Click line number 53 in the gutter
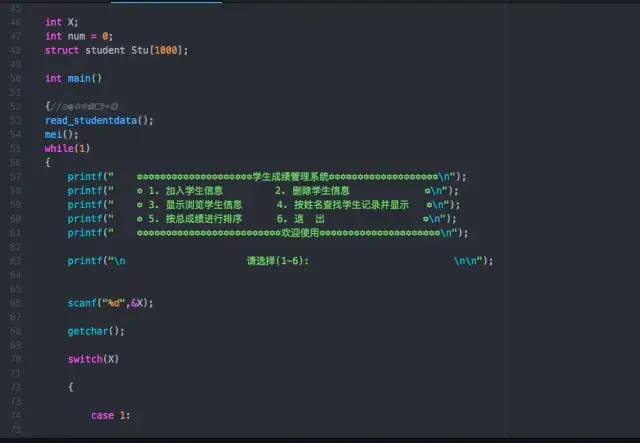Viewport: 640px width, 443px height. (x=16, y=120)
